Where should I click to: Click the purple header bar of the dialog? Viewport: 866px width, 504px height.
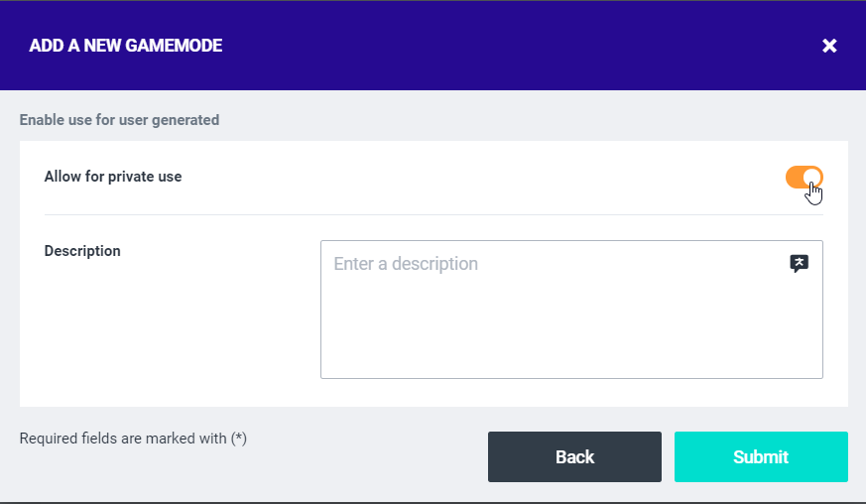[x=496, y=46]
